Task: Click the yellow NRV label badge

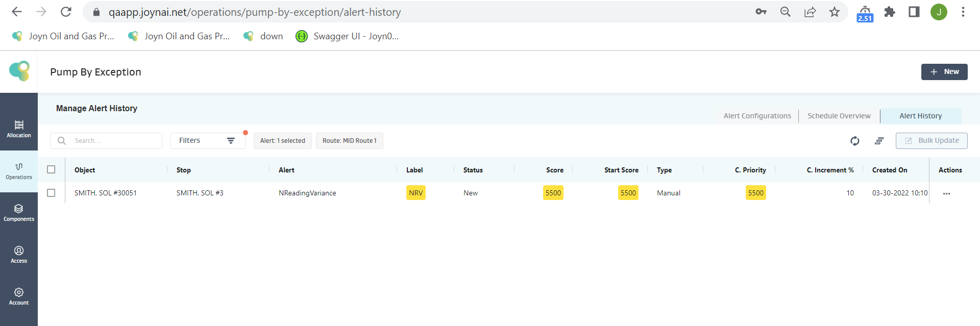Action: (415, 193)
